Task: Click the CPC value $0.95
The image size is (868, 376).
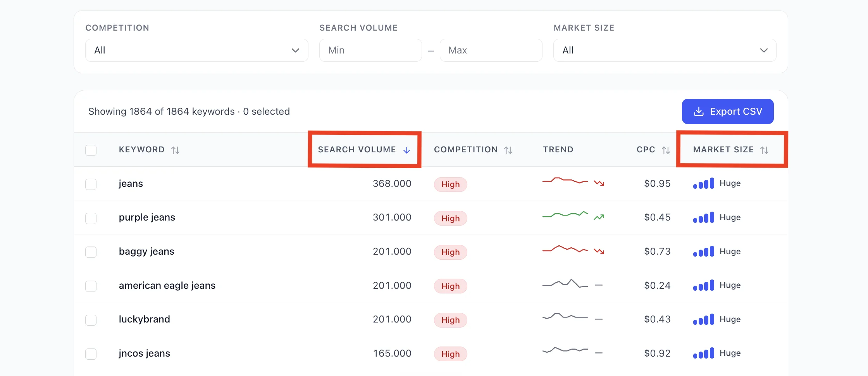Action: click(x=657, y=183)
